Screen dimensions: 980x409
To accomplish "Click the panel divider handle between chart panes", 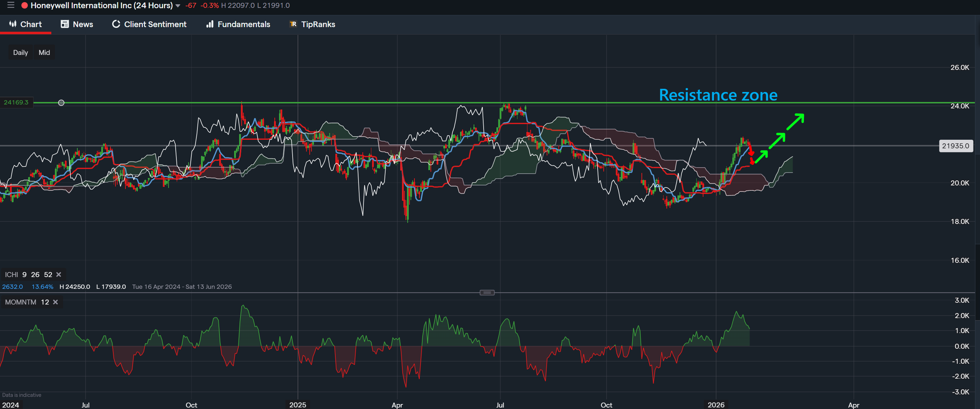I will coord(487,292).
